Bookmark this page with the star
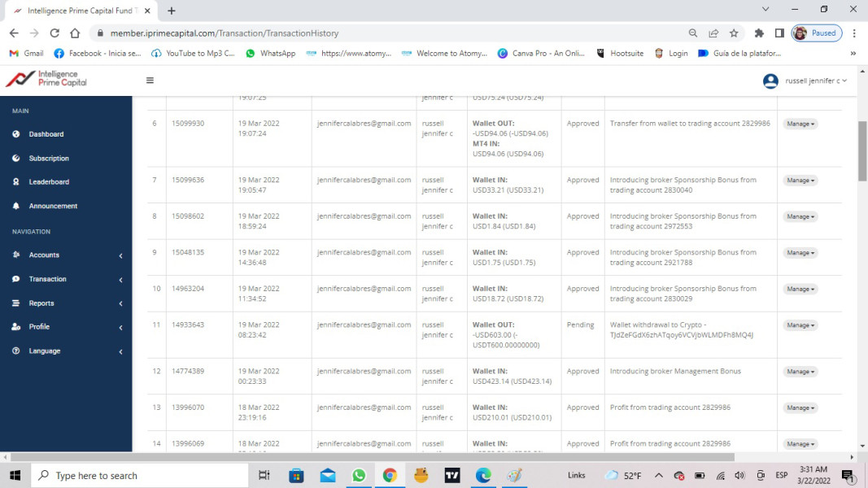The height and width of the screenshot is (488, 868). [734, 33]
